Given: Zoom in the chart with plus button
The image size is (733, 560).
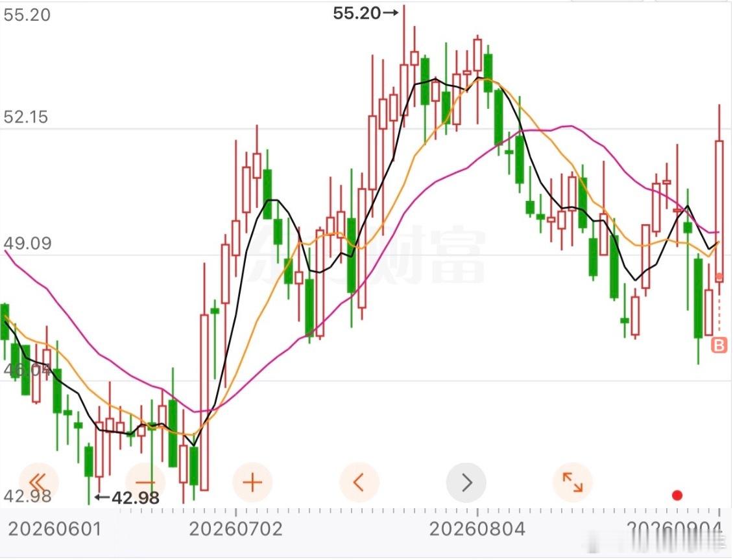Looking at the screenshot, I should click(252, 482).
